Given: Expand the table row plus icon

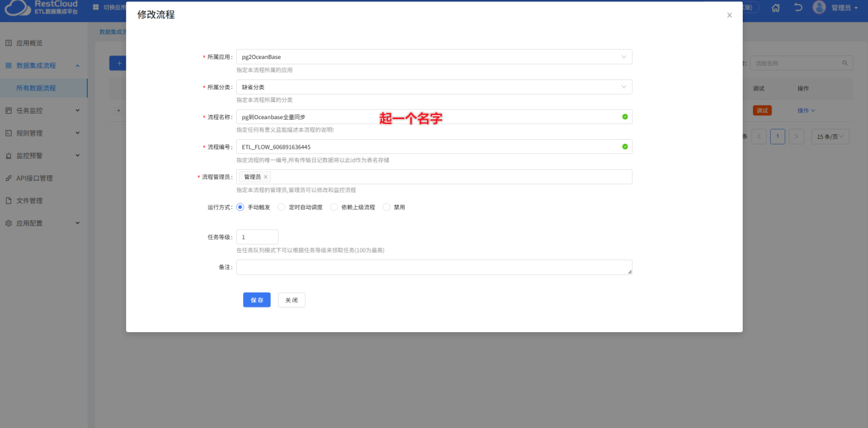Looking at the screenshot, I should 118,110.
